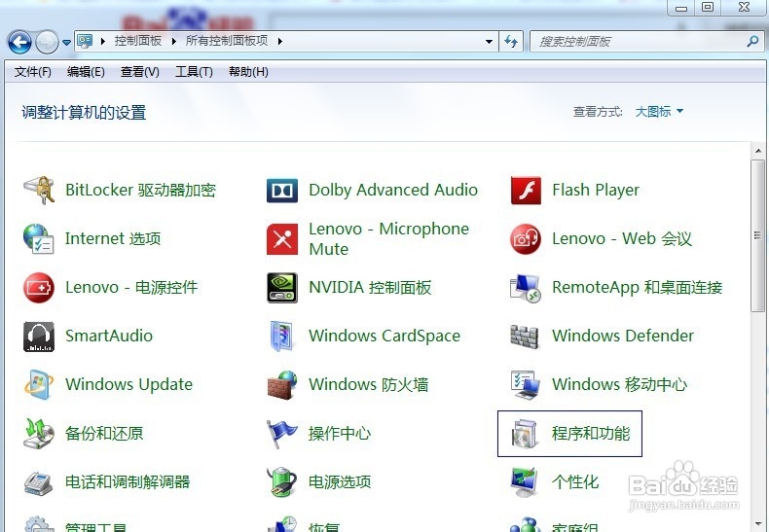Open the Internet 选项 globe icon
Screen dimensions: 769x532
39,238
